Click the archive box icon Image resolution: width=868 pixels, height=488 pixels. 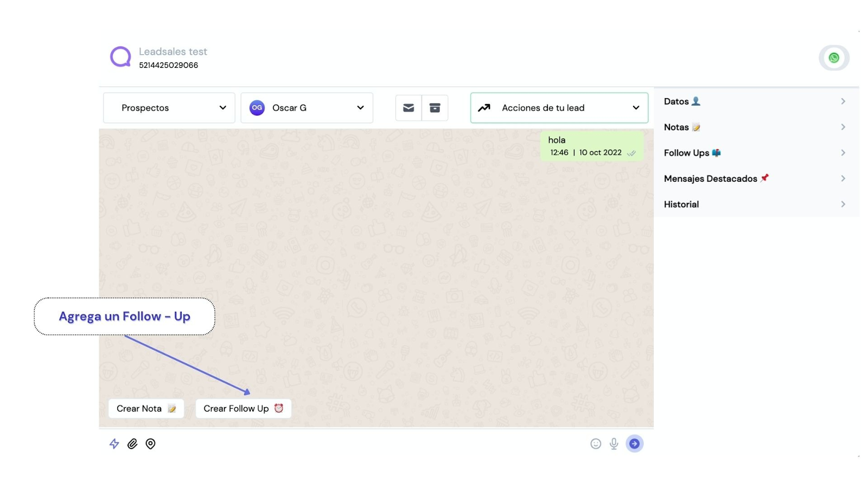point(435,108)
